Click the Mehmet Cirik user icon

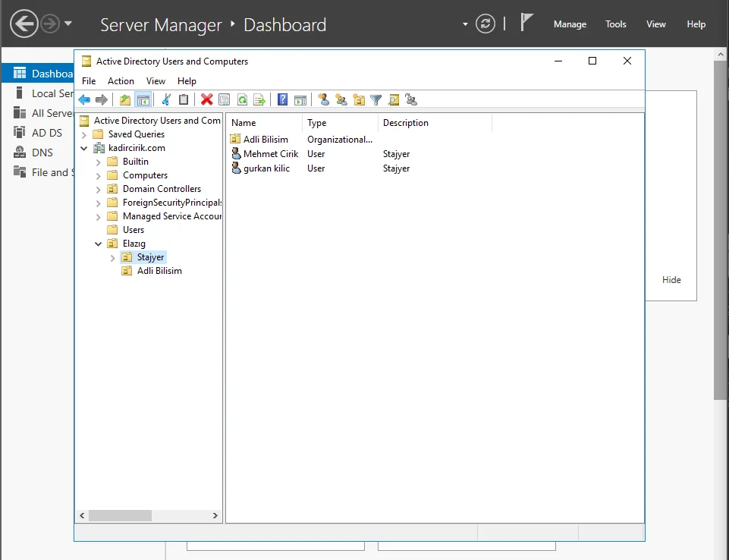click(236, 153)
